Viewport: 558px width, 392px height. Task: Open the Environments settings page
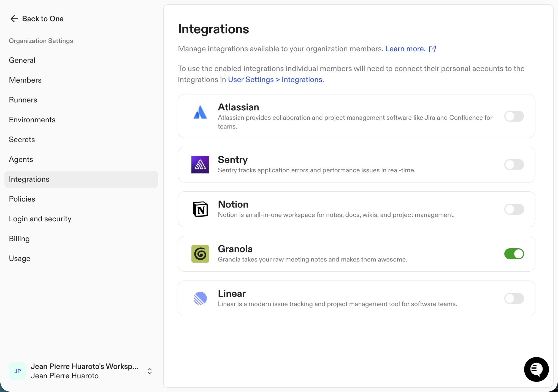[x=32, y=119]
